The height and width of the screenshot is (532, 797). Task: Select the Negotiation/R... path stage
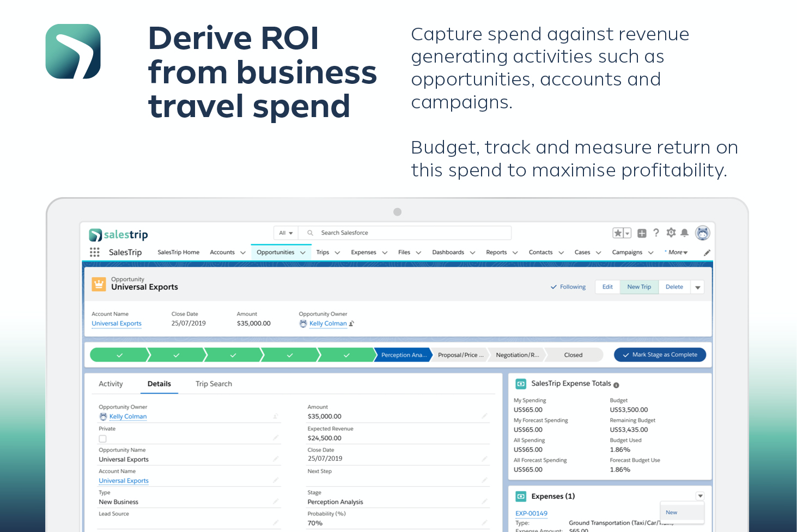[x=518, y=355]
